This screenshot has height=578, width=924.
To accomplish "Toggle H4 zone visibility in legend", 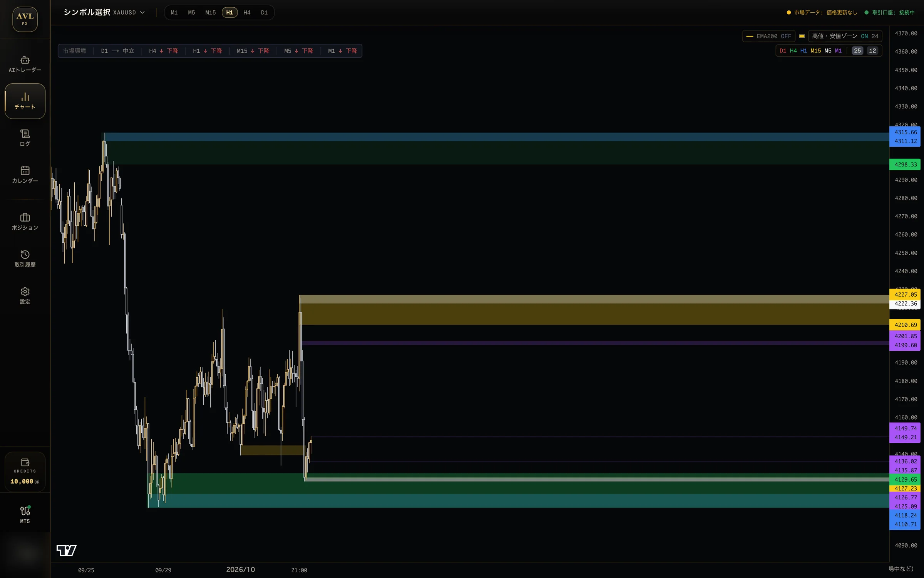I will pos(793,51).
